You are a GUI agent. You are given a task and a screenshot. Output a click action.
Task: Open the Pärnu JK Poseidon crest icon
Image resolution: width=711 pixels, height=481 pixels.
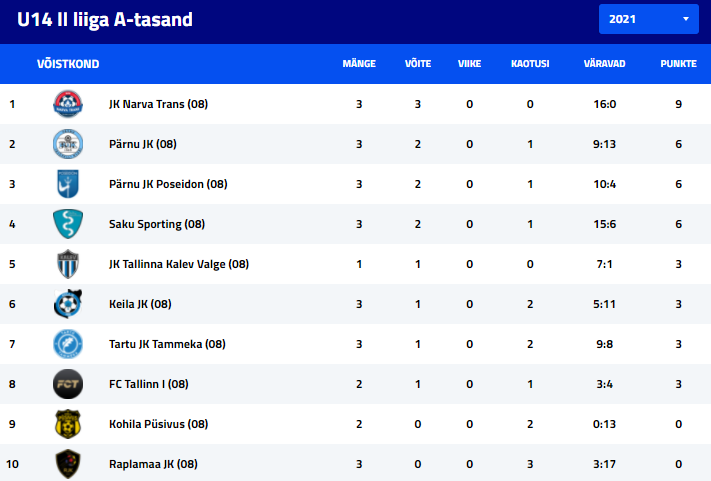pyautogui.click(x=68, y=184)
